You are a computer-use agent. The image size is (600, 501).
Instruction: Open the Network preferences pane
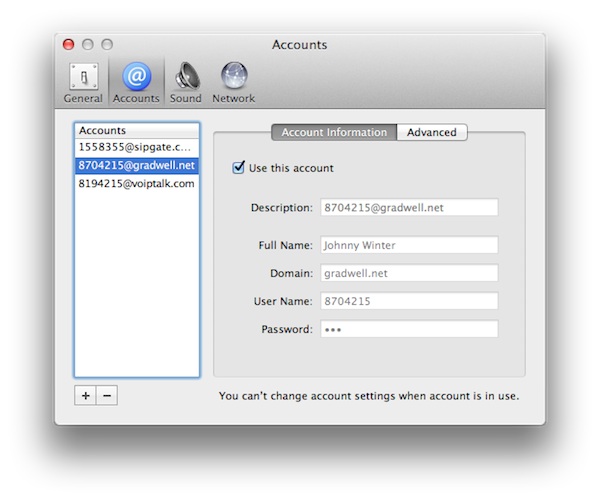click(234, 83)
